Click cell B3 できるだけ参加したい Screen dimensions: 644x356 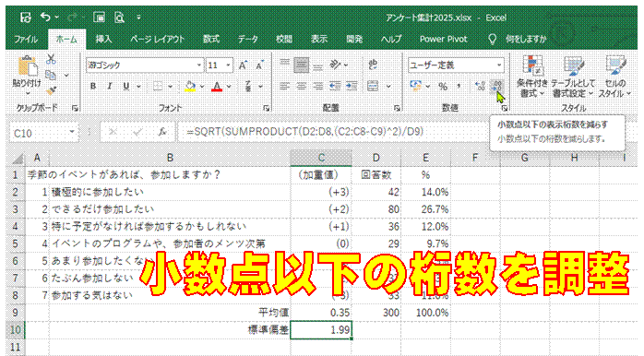point(170,209)
